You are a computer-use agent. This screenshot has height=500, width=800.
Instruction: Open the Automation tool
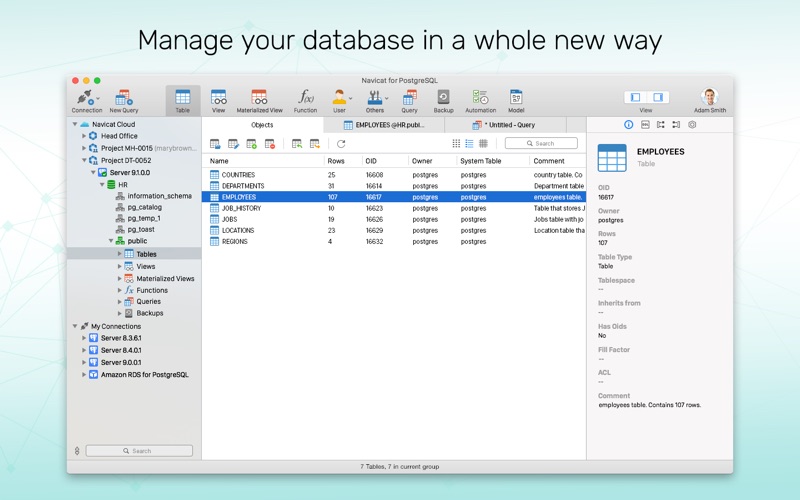point(480,98)
